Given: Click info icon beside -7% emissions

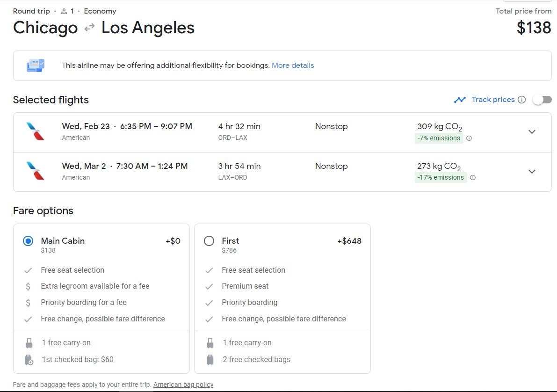Looking at the screenshot, I should (x=469, y=138).
